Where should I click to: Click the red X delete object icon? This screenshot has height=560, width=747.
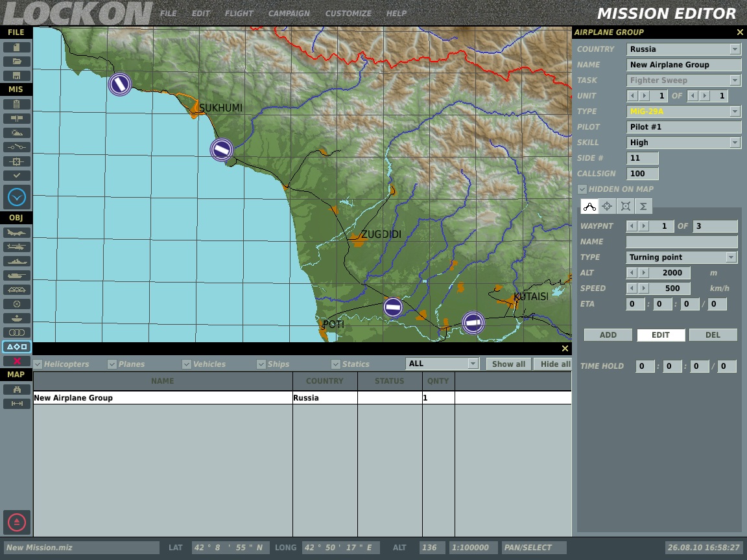[x=17, y=361]
